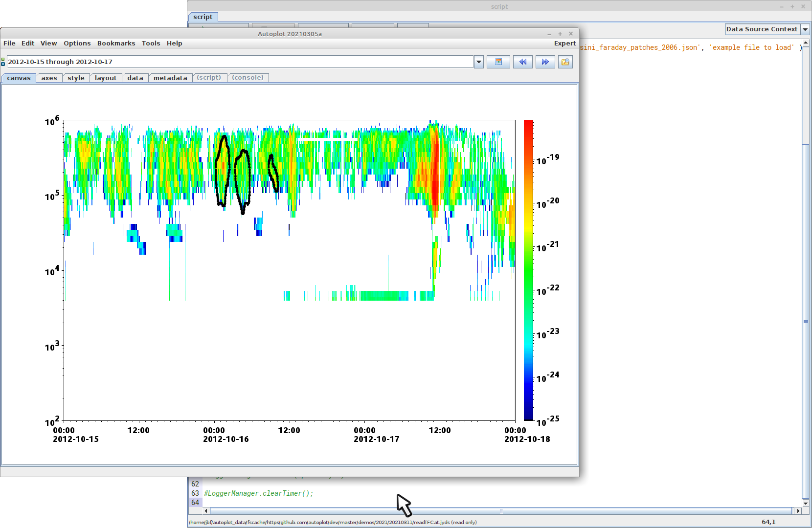Click line number 63 in script gutter

tap(195, 493)
